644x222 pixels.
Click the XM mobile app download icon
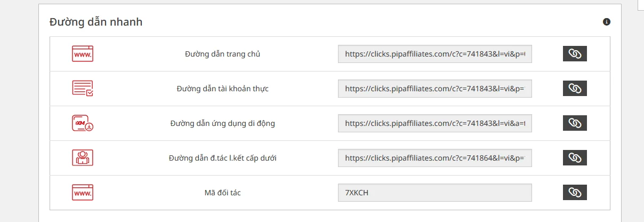pyautogui.click(x=83, y=123)
